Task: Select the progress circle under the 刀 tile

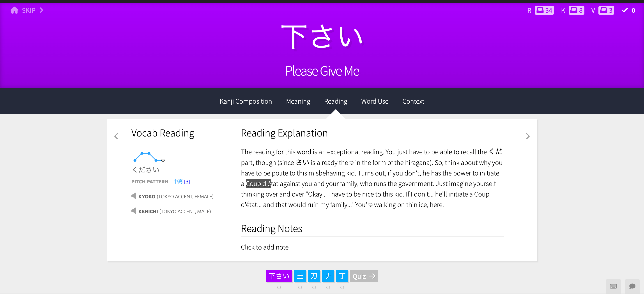Action: (314, 287)
